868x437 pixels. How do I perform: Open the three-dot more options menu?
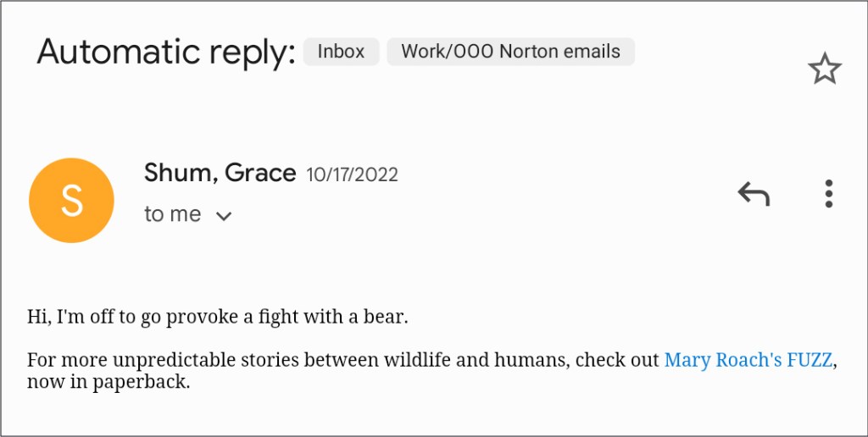point(829,194)
